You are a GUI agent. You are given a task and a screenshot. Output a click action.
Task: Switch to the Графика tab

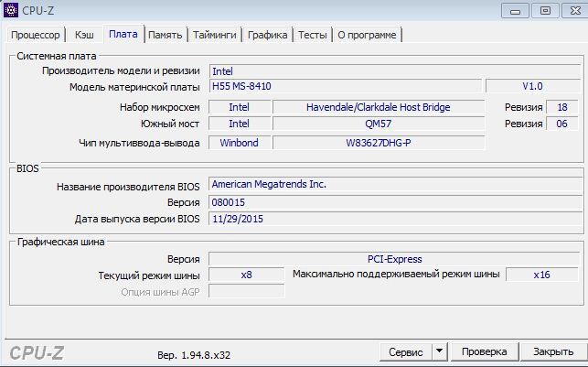coord(267,35)
